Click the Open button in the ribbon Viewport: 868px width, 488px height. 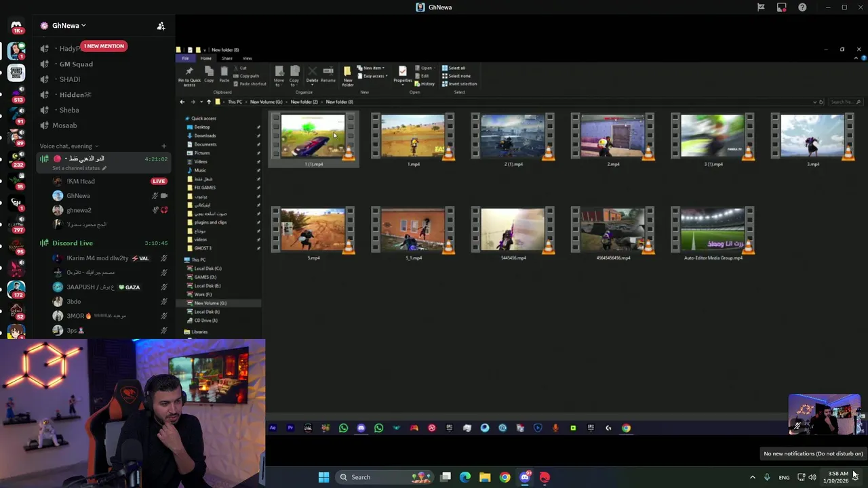[x=424, y=68]
